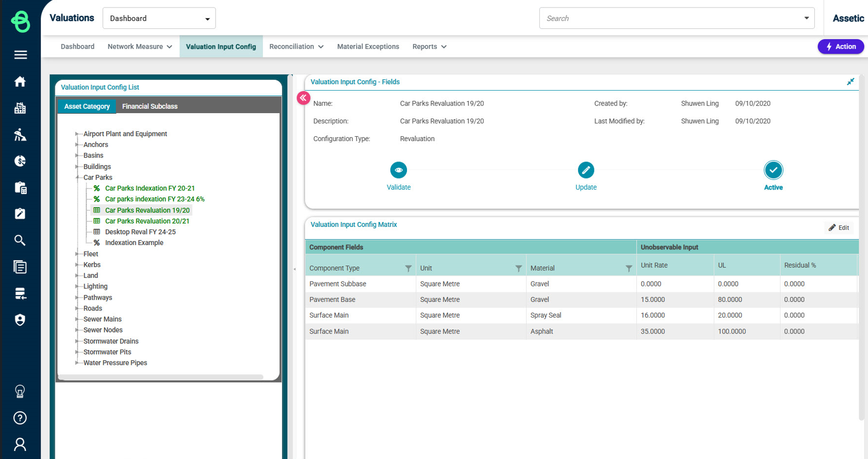This screenshot has height=459, width=868.
Task: Click the Validate eye icon
Action: 398,170
